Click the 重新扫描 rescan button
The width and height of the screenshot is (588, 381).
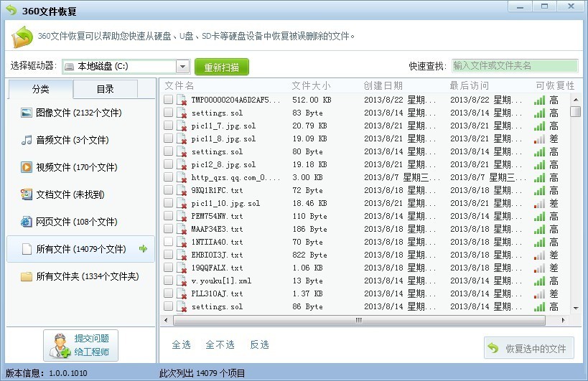pyautogui.click(x=222, y=67)
